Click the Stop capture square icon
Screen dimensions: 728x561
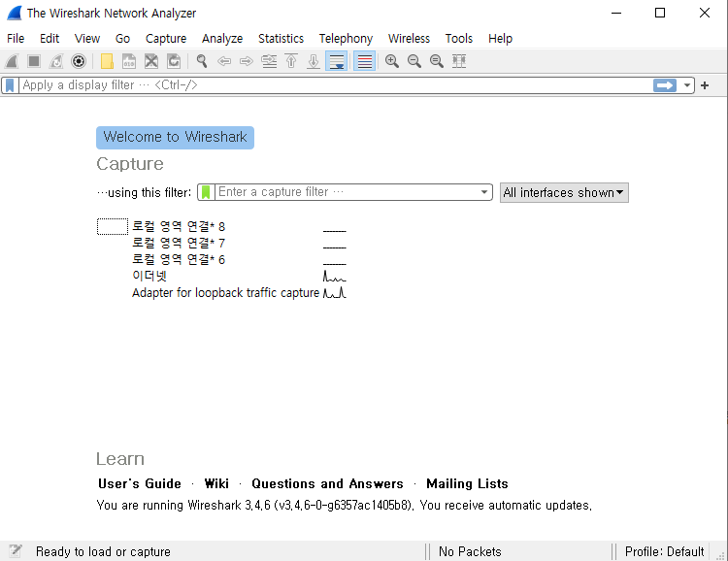[34, 61]
